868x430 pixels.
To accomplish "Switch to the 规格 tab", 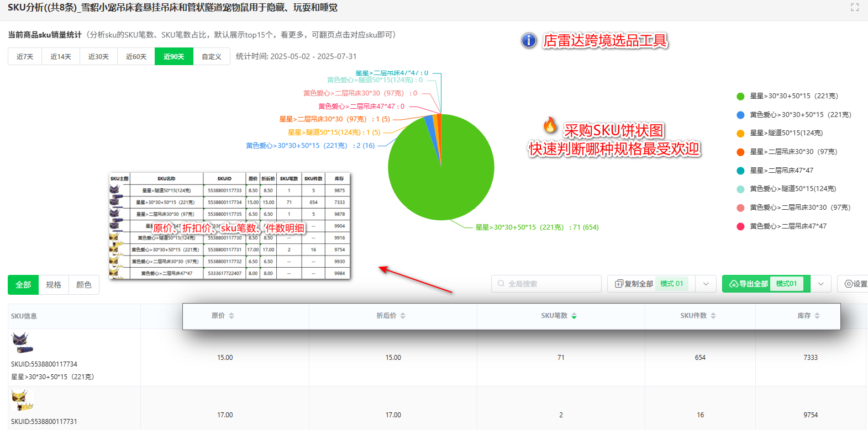I will pyautogui.click(x=54, y=285).
